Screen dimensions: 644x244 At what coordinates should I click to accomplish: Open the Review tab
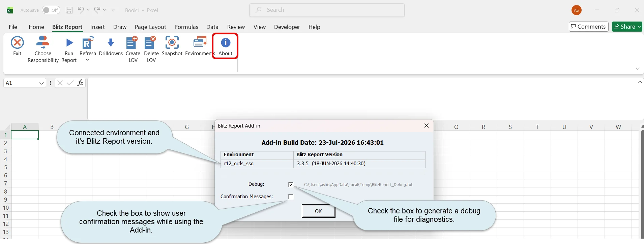[x=236, y=27]
